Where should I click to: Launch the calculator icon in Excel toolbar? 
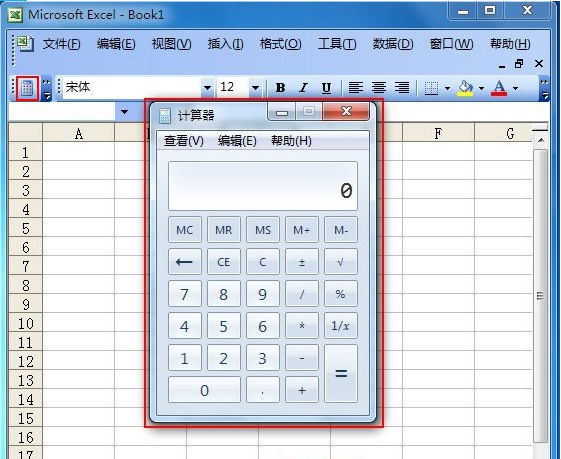tap(27, 88)
